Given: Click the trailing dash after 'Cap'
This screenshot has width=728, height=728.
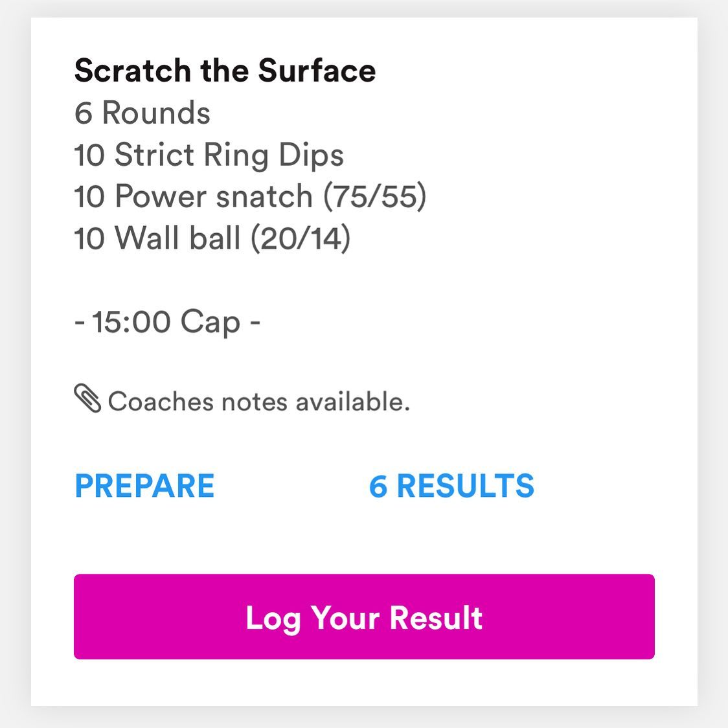Looking at the screenshot, I should [255, 321].
